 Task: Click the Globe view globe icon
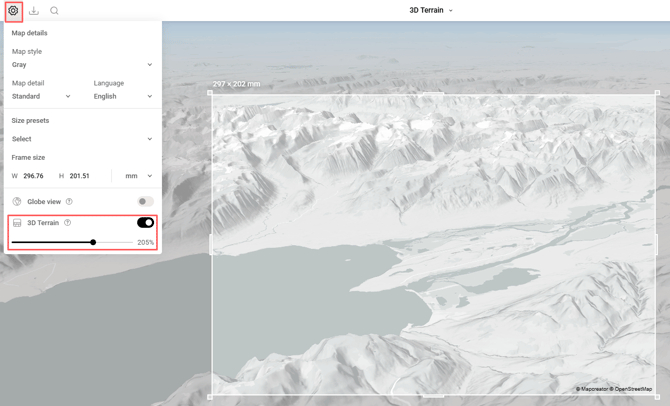[17, 202]
